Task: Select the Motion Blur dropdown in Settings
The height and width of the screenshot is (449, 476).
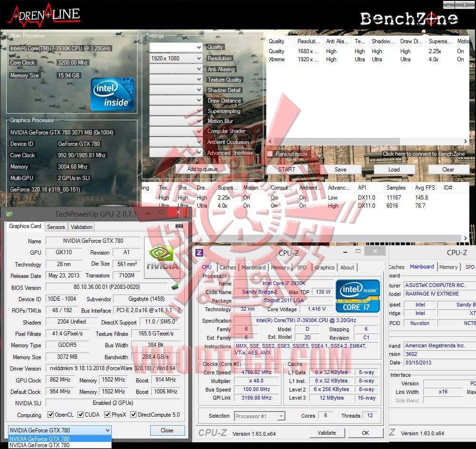Action: pyautogui.click(x=176, y=121)
